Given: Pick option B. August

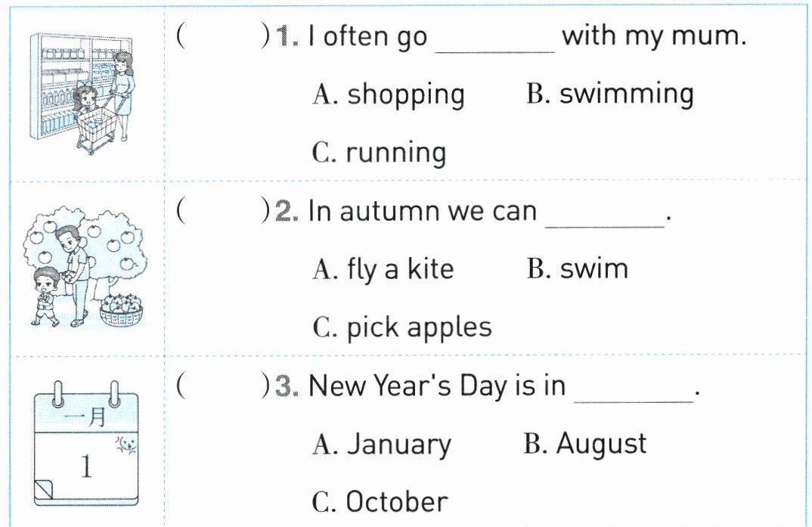Looking at the screenshot, I should (x=584, y=444).
